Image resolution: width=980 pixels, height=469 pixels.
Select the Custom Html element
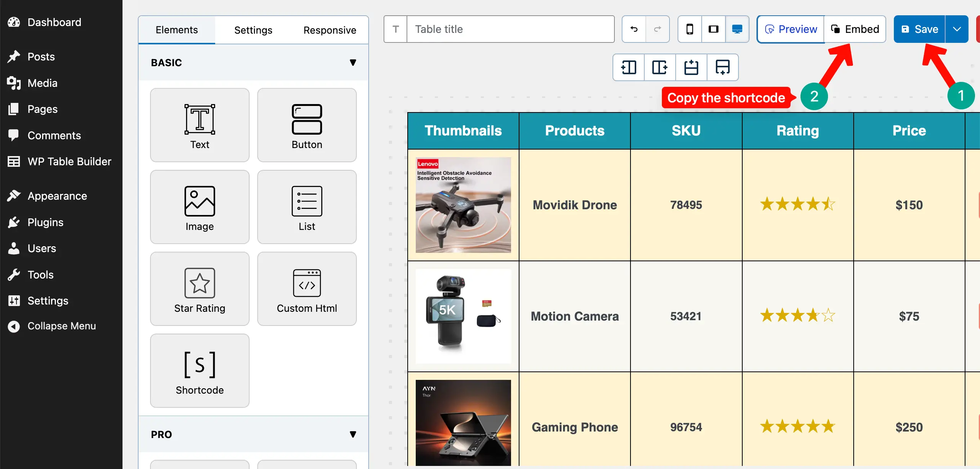coord(307,289)
